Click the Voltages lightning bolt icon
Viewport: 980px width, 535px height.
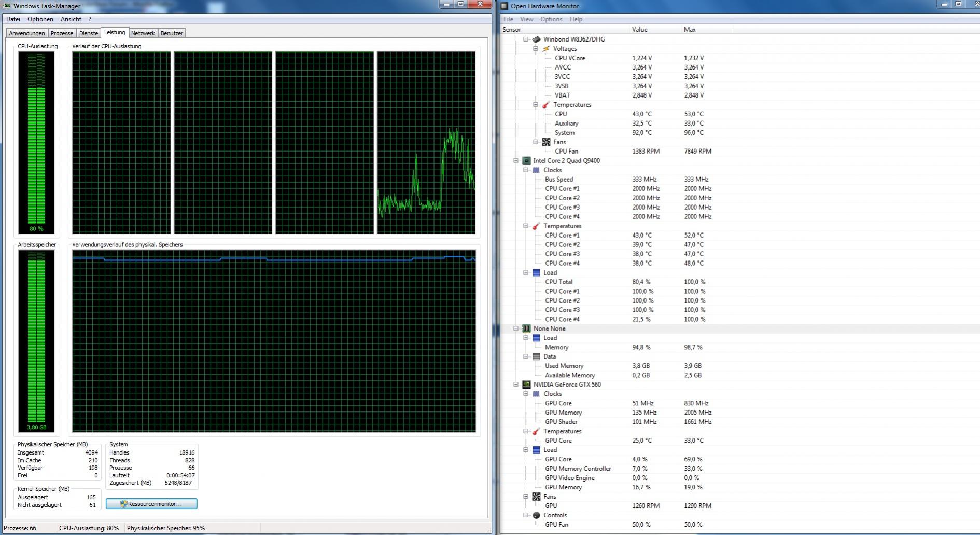pos(546,49)
